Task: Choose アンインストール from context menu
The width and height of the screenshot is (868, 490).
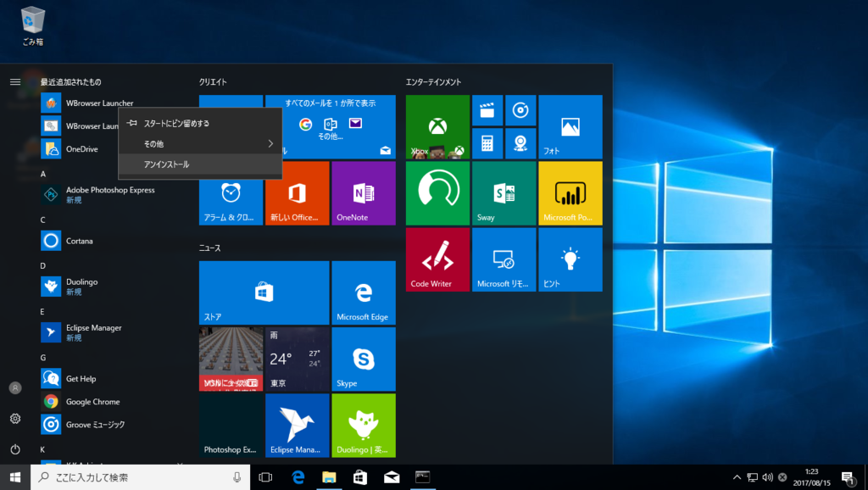Action: [x=200, y=164]
